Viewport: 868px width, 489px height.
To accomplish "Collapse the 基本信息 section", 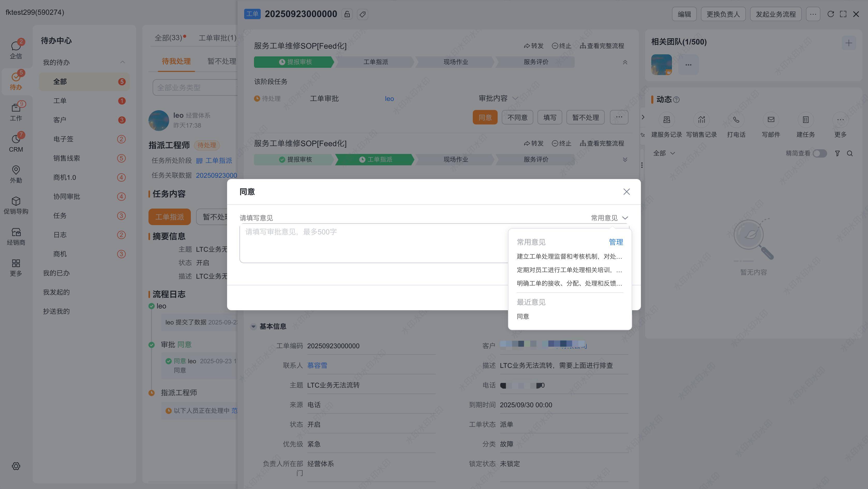I will (x=253, y=327).
